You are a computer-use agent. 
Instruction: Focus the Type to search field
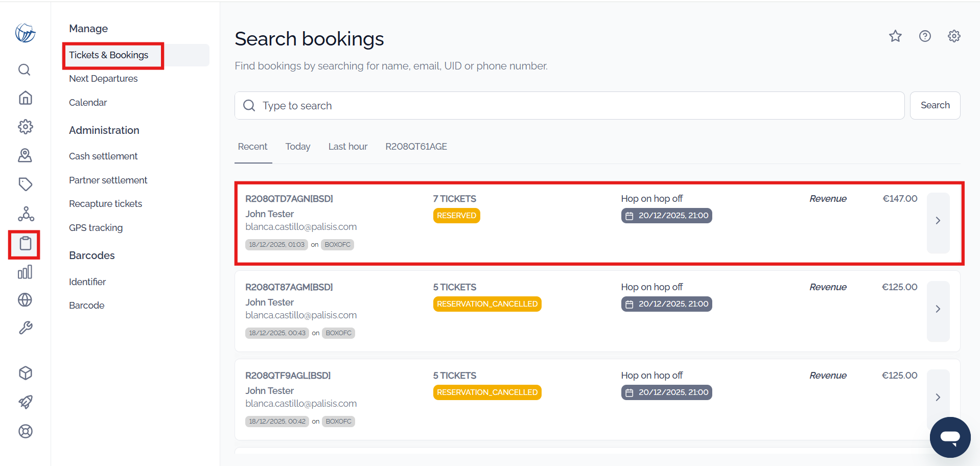[x=570, y=106]
